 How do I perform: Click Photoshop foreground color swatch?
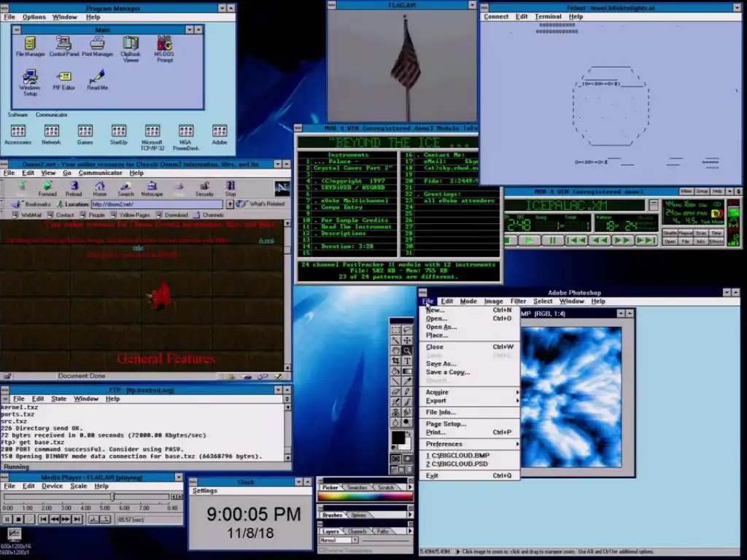coord(398,437)
